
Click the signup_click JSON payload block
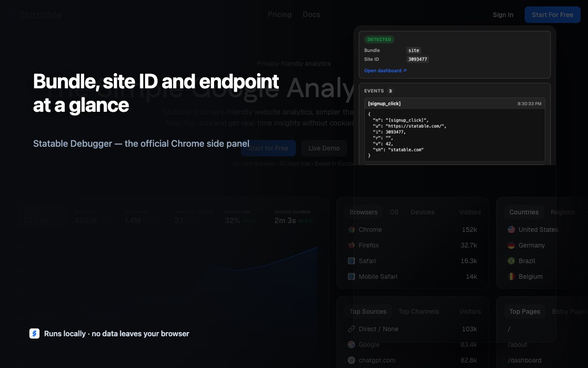(455, 135)
